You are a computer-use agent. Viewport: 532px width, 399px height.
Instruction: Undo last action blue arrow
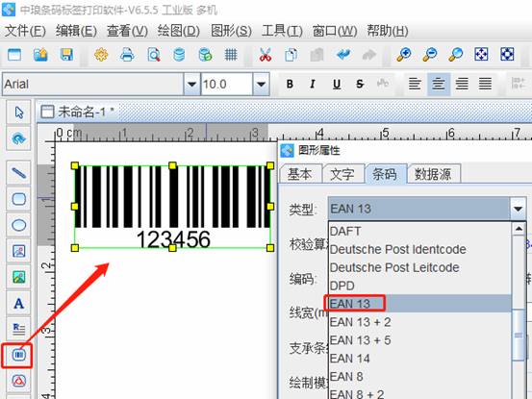click(343, 55)
